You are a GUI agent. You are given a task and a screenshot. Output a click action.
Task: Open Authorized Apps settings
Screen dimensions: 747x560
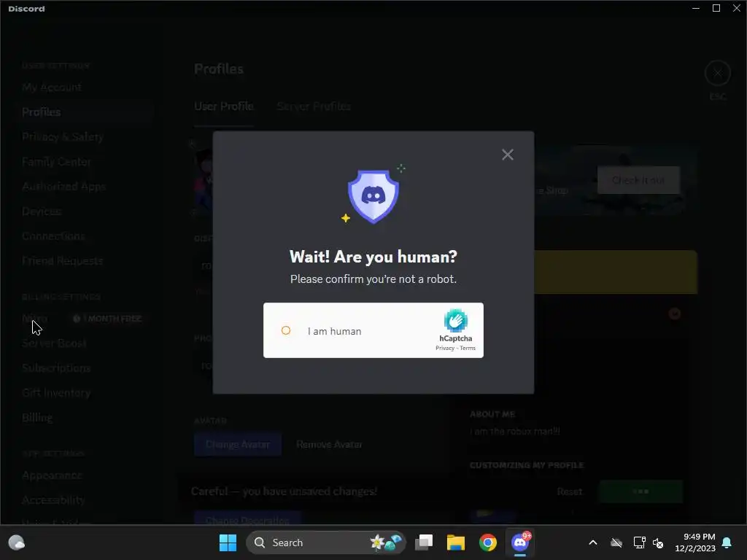point(64,186)
